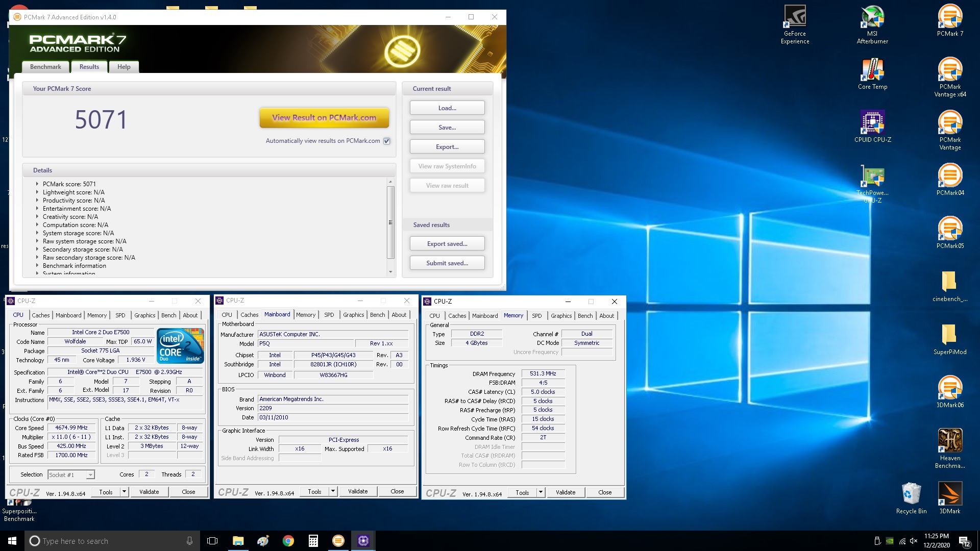Screen dimensions: 980x551
Task: Open CPUID CPU-Z desktop icon
Action: (x=872, y=127)
